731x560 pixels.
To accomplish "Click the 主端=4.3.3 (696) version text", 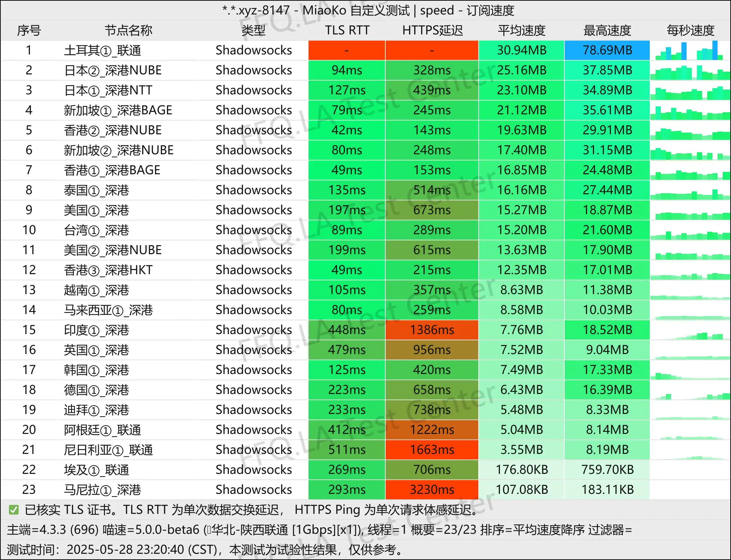I will 53,530.
